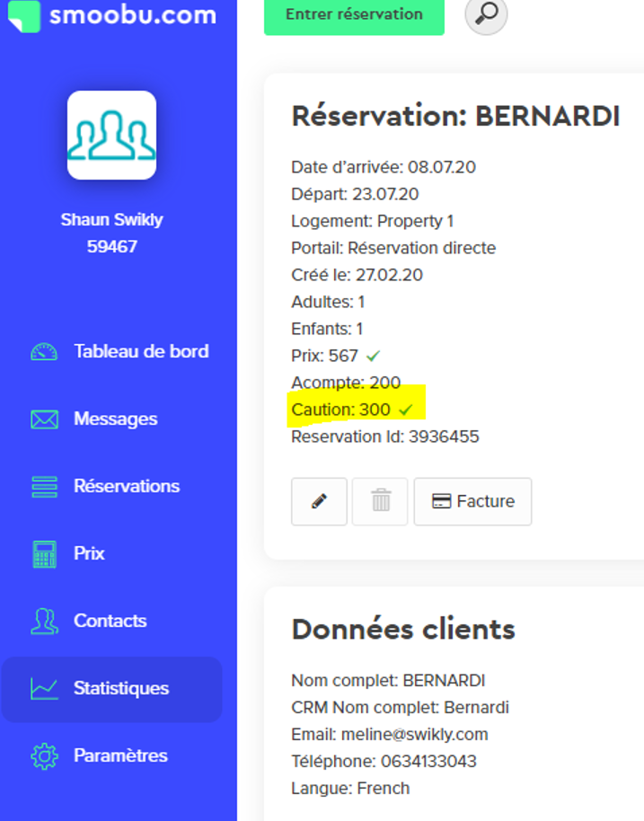Image resolution: width=644 pixels, height=821 pixels.
Task: Click the Shaun Swikly profile avatar
Action: pyautogui.click(x=111, y=135)
